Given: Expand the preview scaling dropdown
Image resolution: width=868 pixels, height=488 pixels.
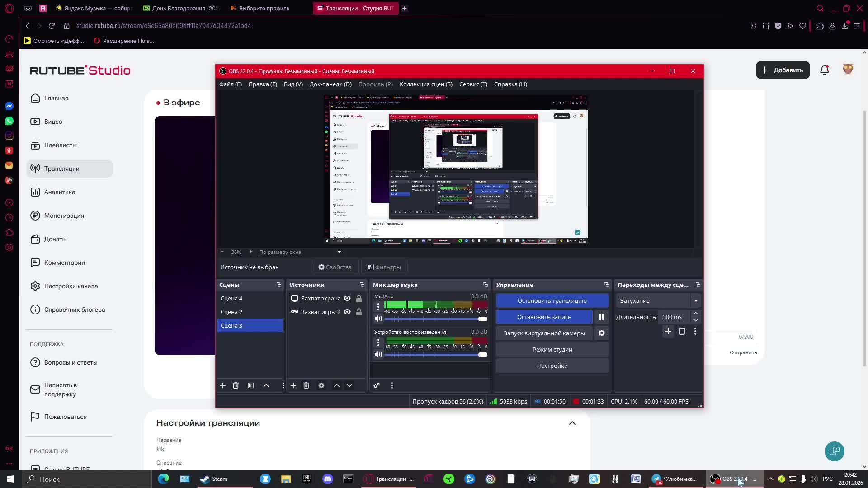Looking at the screenshot, I should point(339,252).
